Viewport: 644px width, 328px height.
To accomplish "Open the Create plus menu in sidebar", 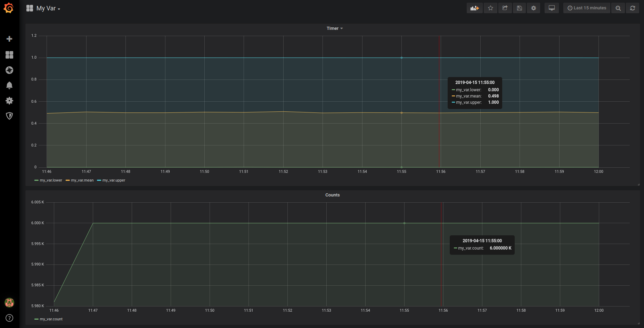I will 9,39.
